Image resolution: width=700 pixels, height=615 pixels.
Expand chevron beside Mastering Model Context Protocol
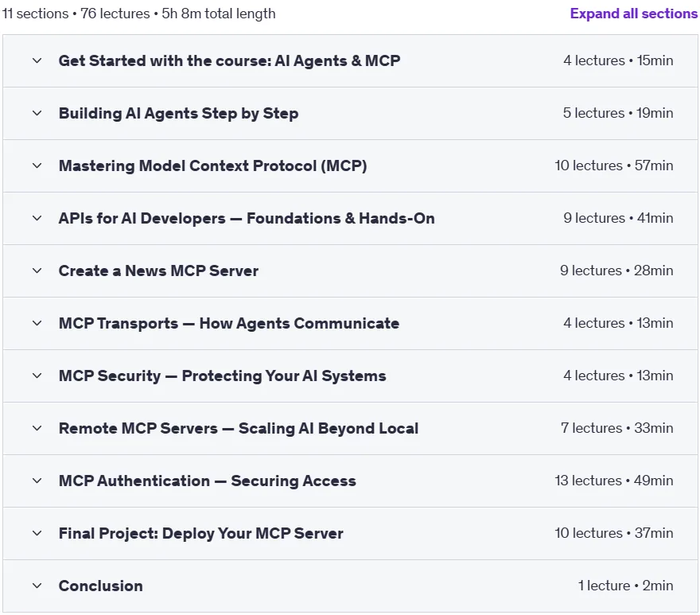pos(37,165)
